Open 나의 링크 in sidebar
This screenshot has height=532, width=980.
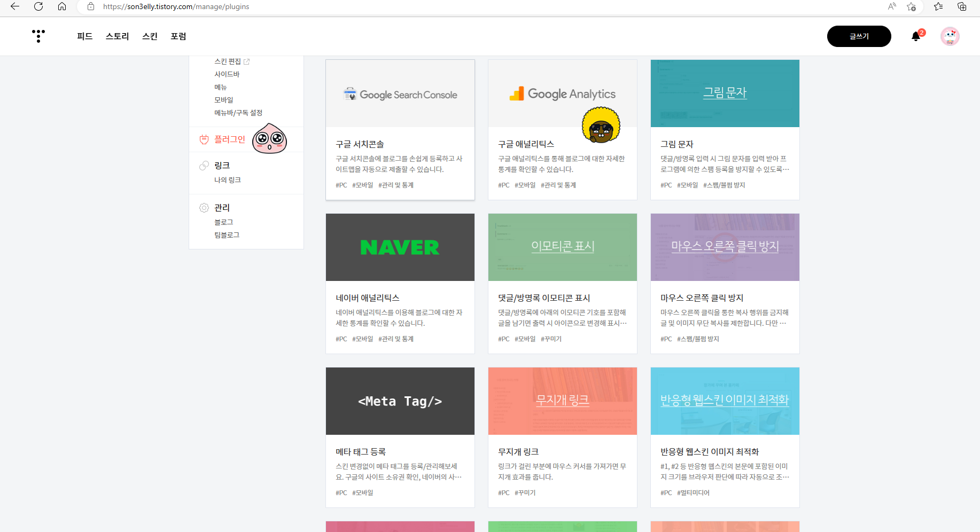click(228, 180)
